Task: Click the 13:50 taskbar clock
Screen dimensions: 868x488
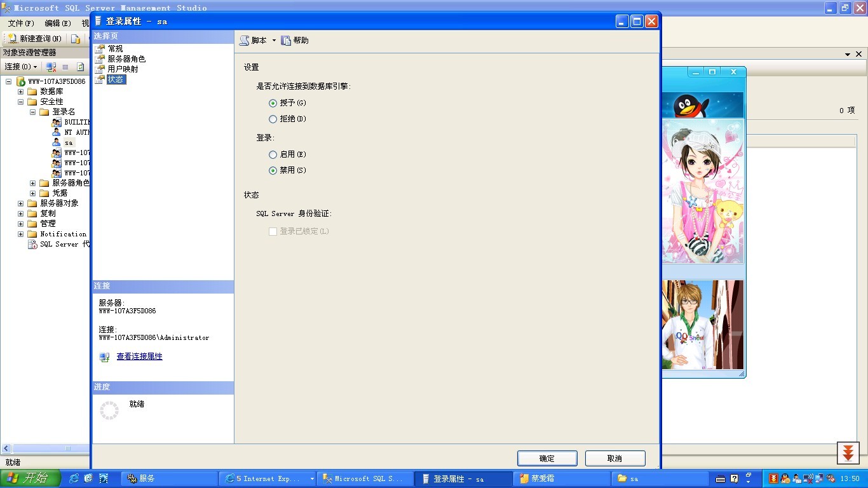Action: (850, 478)
